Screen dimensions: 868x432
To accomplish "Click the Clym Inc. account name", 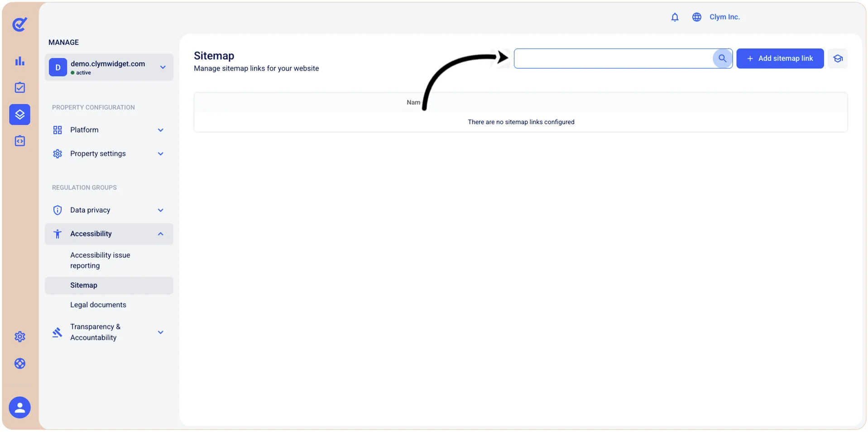I will tap(724, 17).
